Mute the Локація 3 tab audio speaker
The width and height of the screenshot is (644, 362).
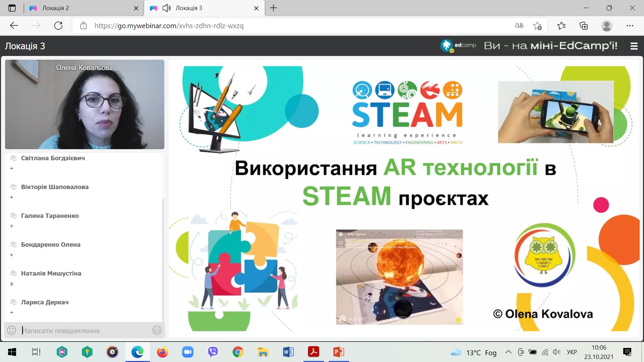[x=167, y=8]
